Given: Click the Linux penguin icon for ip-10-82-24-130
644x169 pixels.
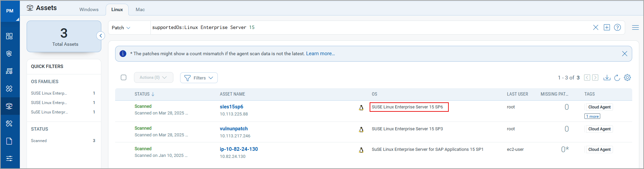Looking at the screenshot, I should [361, 150].
